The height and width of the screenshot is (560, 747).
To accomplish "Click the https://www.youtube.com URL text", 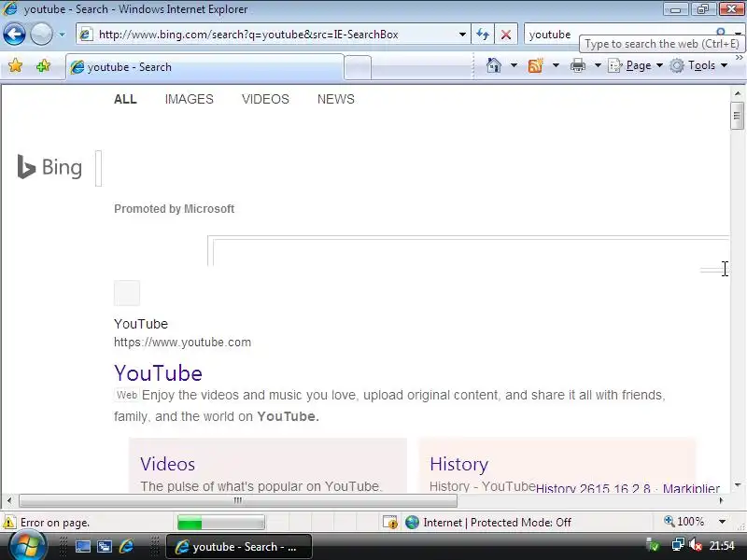I will coord(182,343).
